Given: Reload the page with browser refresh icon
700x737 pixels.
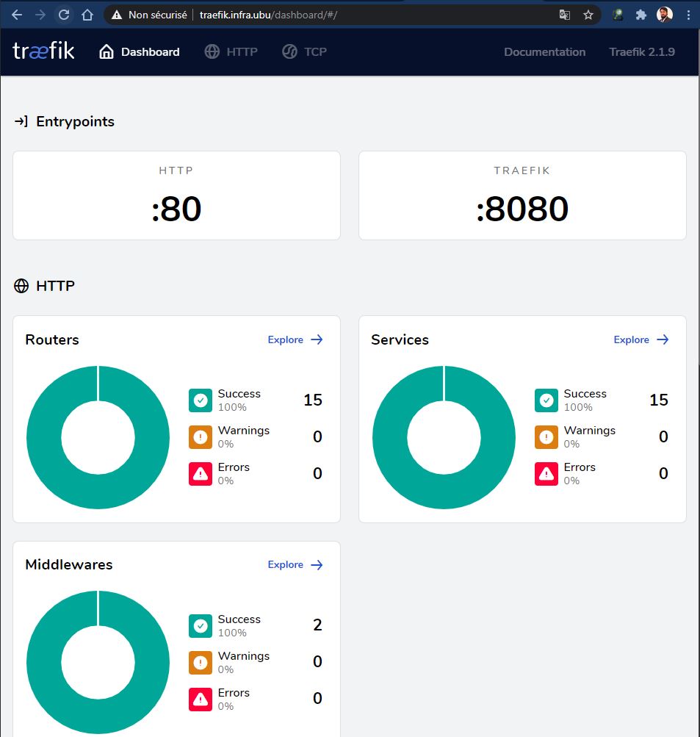Looking at the screenshot, I should click(x=64, y=15).
